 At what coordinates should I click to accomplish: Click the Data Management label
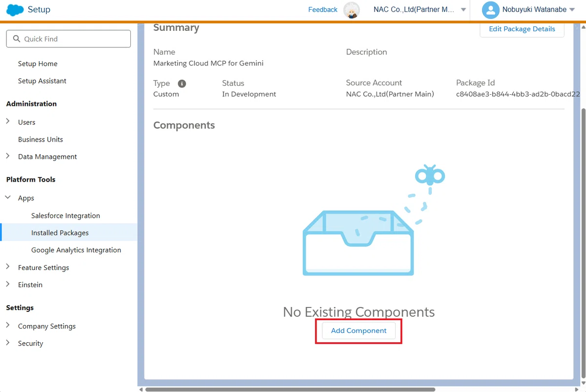[47, 157]
